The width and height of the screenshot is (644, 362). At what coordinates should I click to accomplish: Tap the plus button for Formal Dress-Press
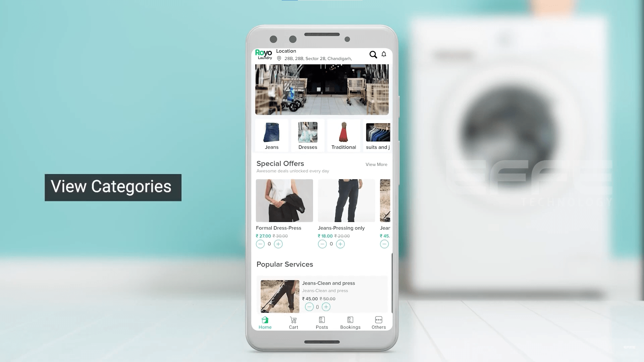pos(278,244)
